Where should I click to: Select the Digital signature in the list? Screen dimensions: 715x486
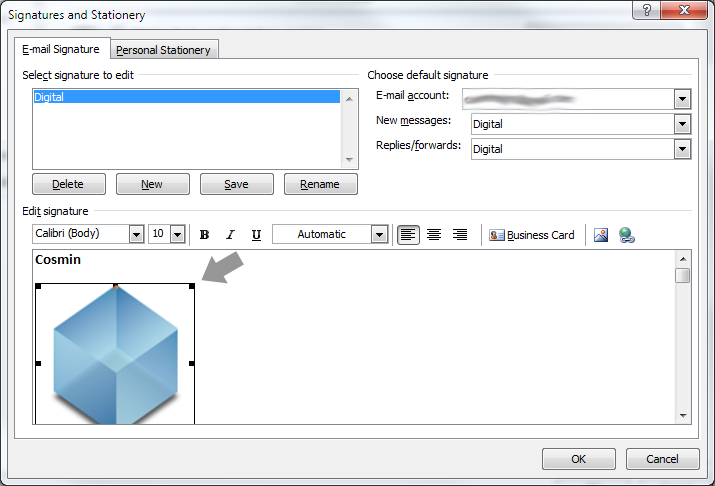[x=187, y=97]
